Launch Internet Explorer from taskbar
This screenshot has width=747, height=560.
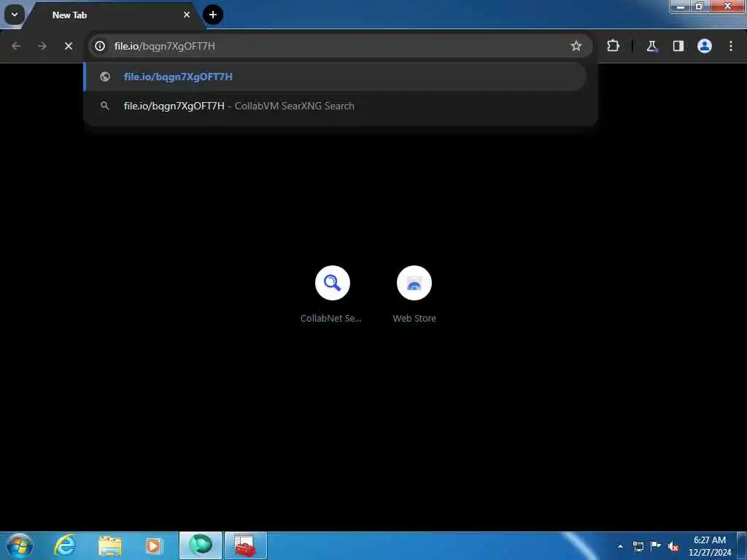(65, 545)
